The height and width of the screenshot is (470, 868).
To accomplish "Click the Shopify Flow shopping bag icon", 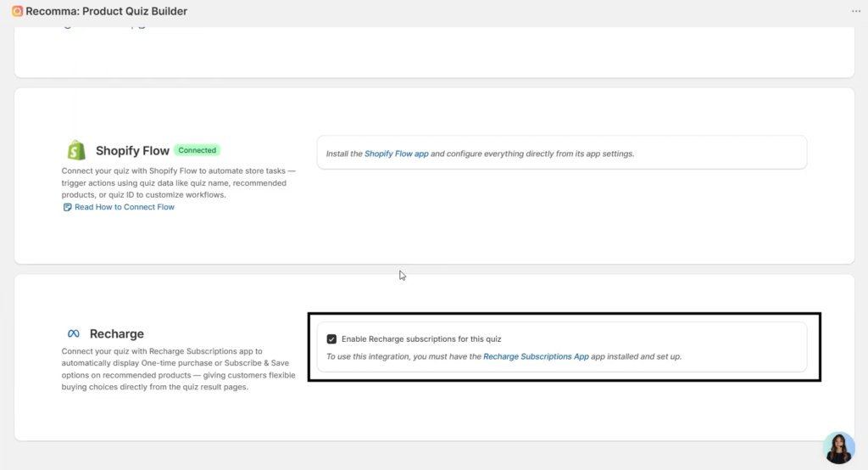I will pyautogui.click(x=76, y=150).
